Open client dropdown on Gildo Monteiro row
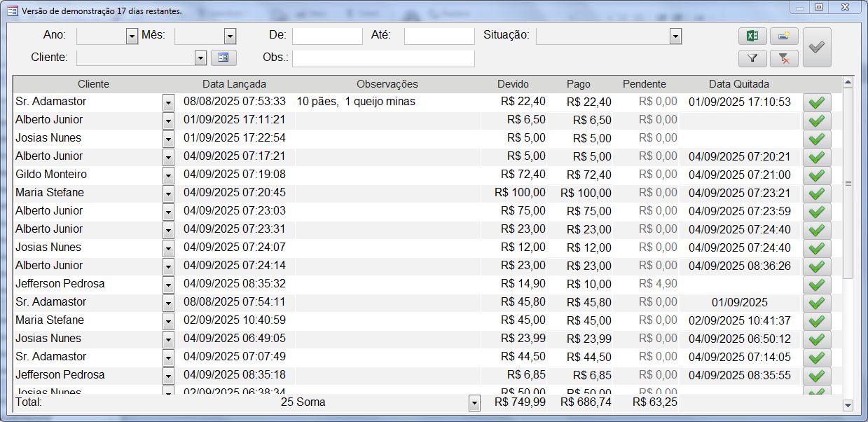The height and width of the screenshot is (422, 868). (168, 175)
